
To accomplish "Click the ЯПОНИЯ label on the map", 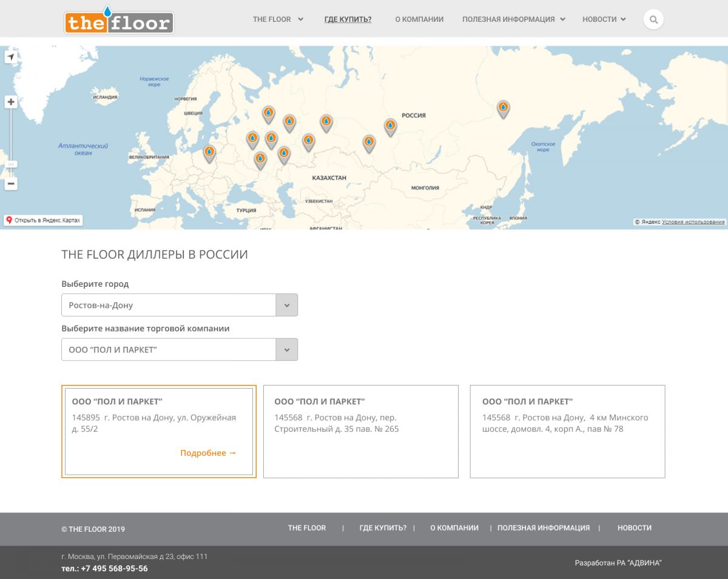I will (x=518, y=218).
